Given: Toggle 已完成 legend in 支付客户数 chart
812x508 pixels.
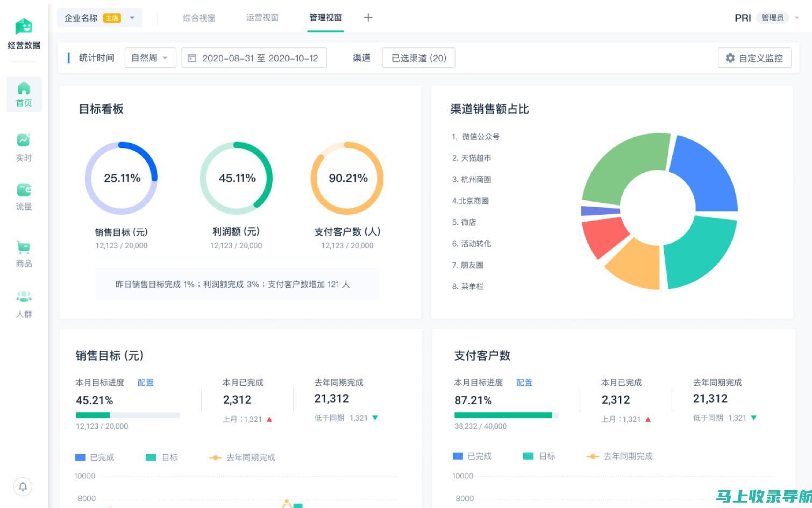Looking at the screenshot, I should coord(472,456).
